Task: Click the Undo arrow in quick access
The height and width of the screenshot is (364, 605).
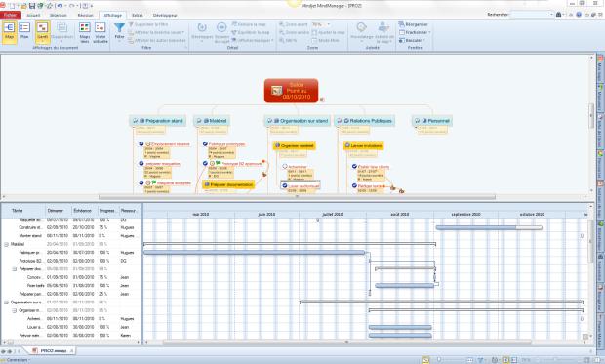Action: coord(60,6)
